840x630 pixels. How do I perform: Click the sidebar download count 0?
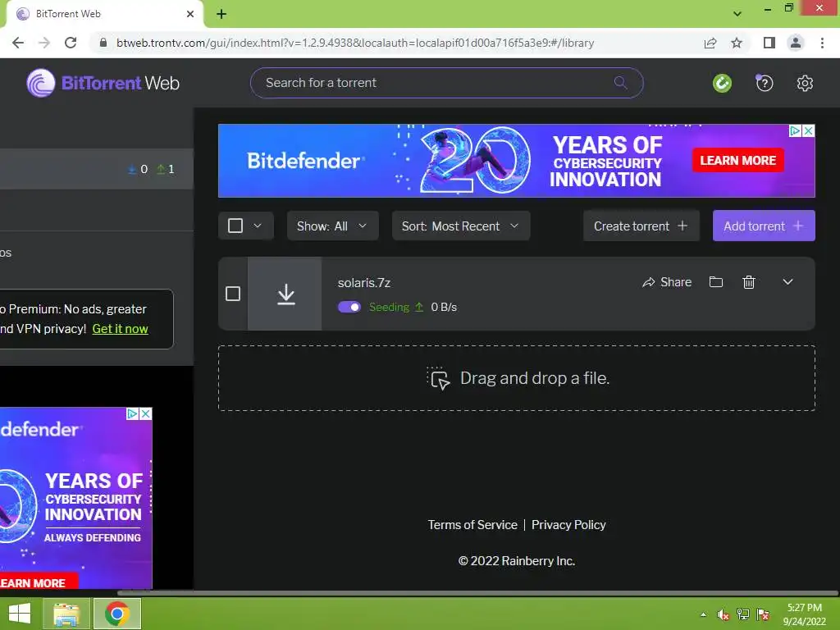[138, 169]
